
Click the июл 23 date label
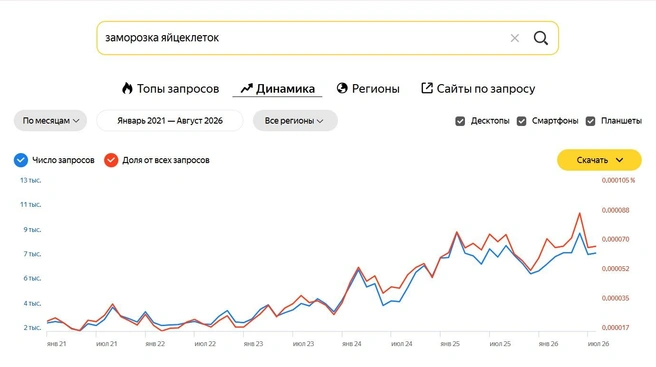303,344
